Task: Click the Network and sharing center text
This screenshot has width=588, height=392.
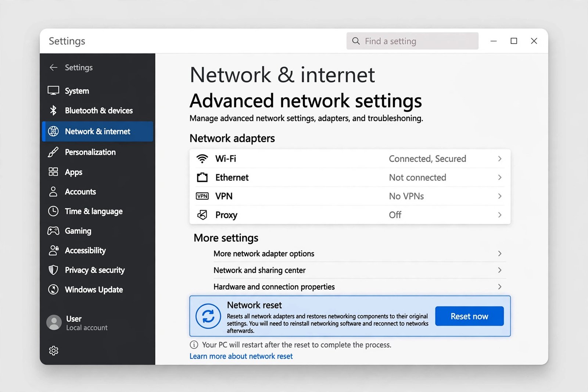Action: (259, 270)
